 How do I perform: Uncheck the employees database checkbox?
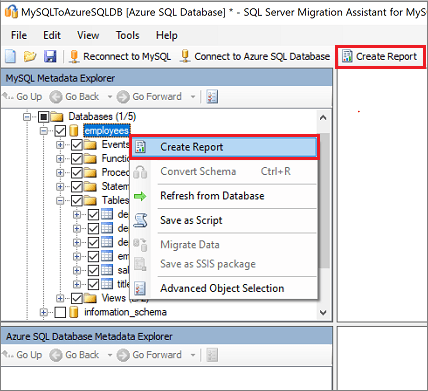pos(60,131)
